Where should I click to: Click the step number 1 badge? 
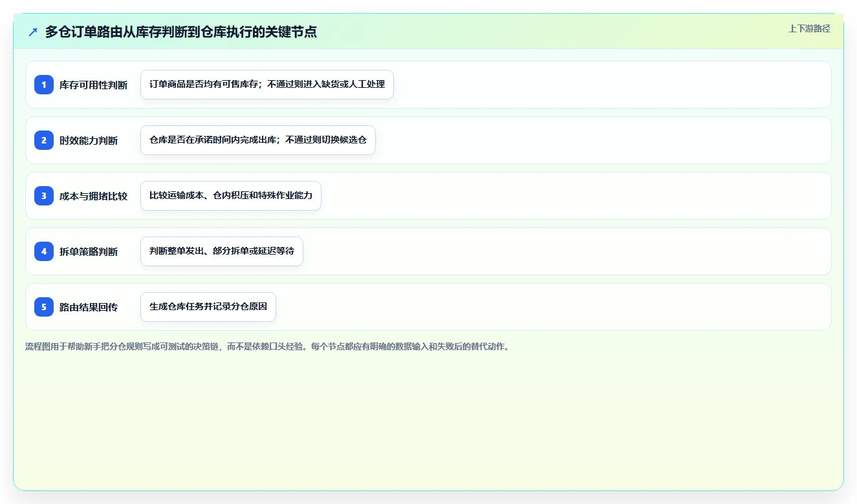pos(44,84)
